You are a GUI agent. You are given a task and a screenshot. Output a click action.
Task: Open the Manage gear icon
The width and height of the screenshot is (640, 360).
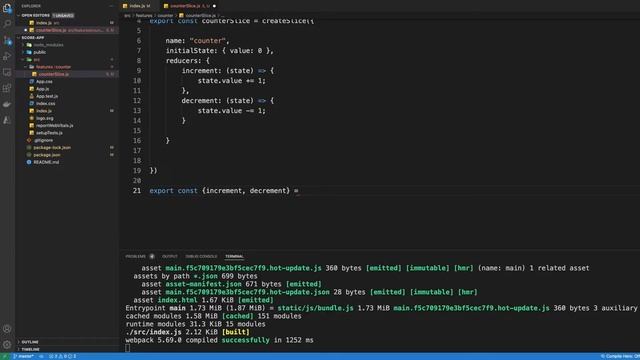point(7,344)
